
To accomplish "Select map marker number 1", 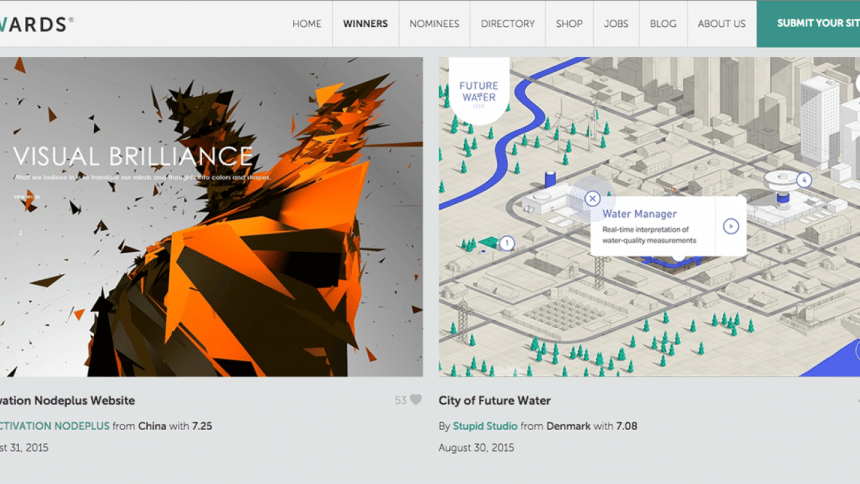I will [x=507, y=243].
